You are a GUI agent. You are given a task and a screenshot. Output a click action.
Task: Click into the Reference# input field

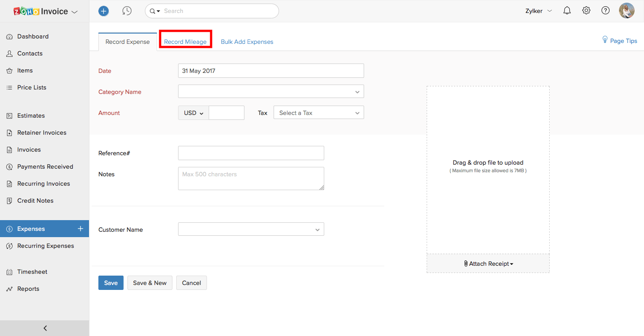click(251, 153)
